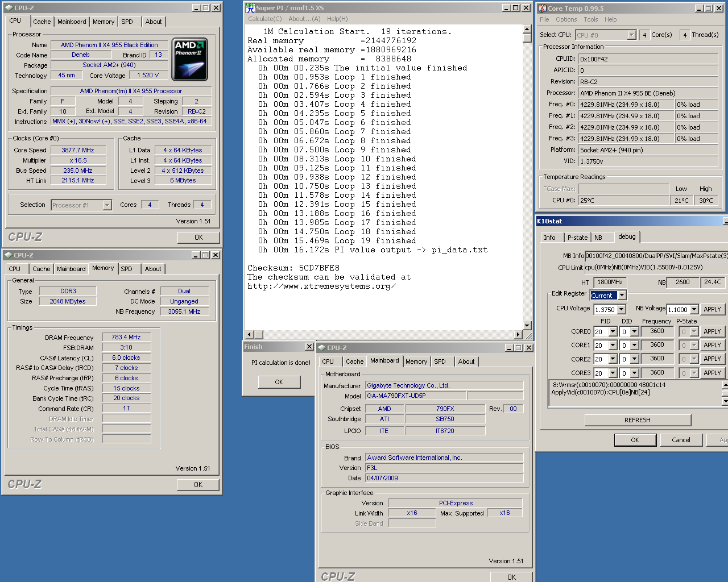Click the Core Temp title bar icon
Viewport: 728px width, 582px height.
pos(543,8)
